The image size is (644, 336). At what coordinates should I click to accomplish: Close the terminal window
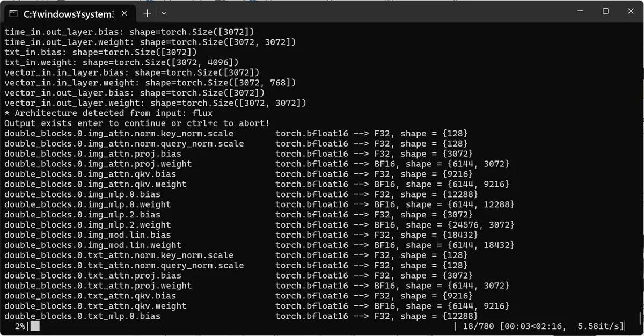630,11
